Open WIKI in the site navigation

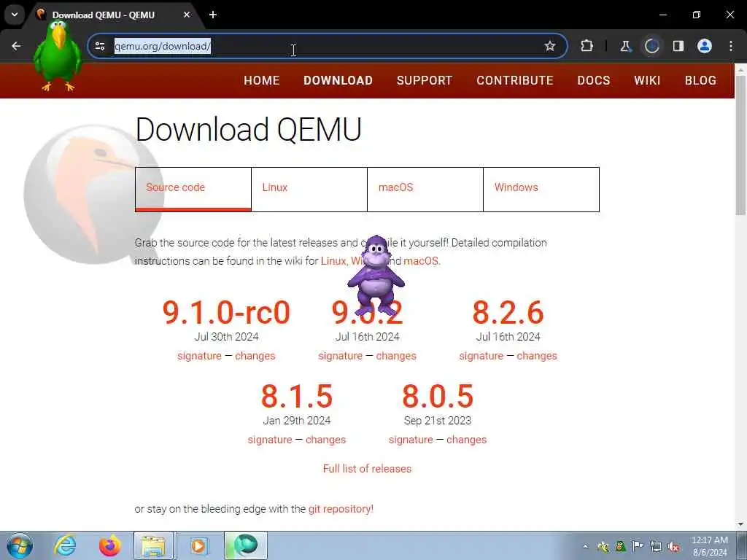tap(647, 80)
